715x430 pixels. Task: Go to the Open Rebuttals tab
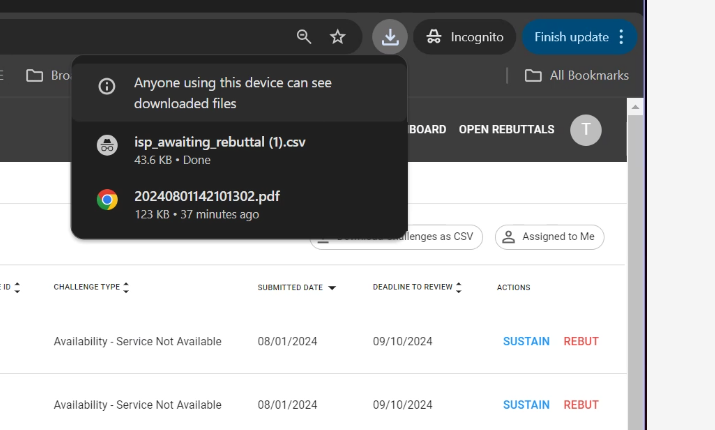pyautogui.click(x=506, y=130)
